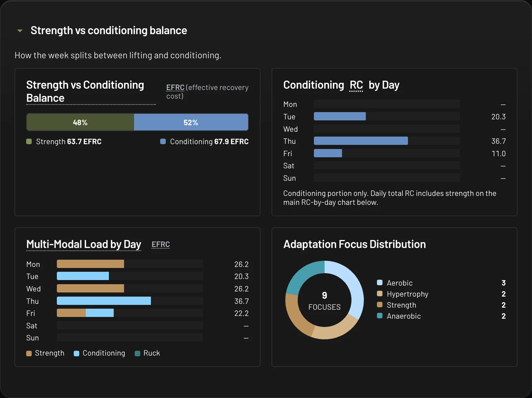Click the Anaerobic legend swatch in Adaptation Focus
The width and height of the screenshot is (532, 398).
(x=380, y=316)
